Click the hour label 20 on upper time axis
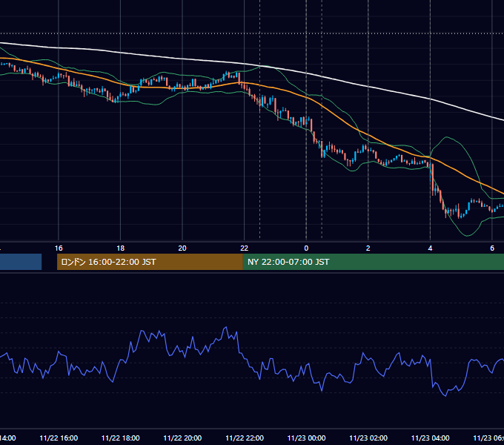The image size is (504, 445). coord(182,248)
